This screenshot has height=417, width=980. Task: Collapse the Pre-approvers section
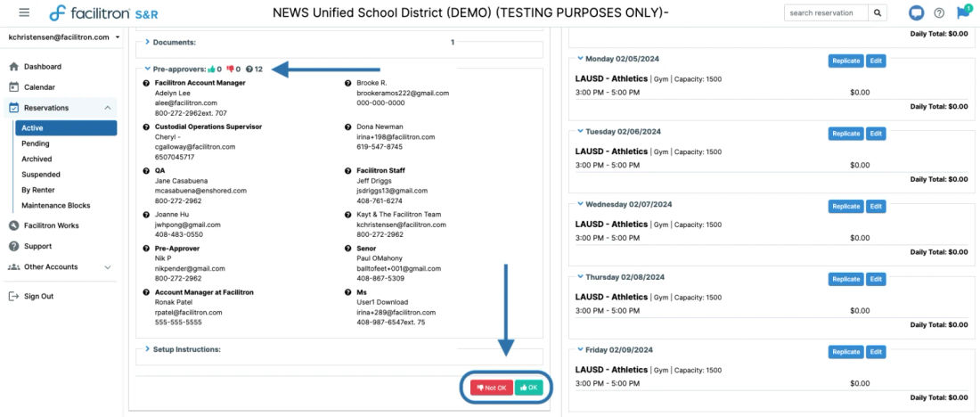point(148,69)
